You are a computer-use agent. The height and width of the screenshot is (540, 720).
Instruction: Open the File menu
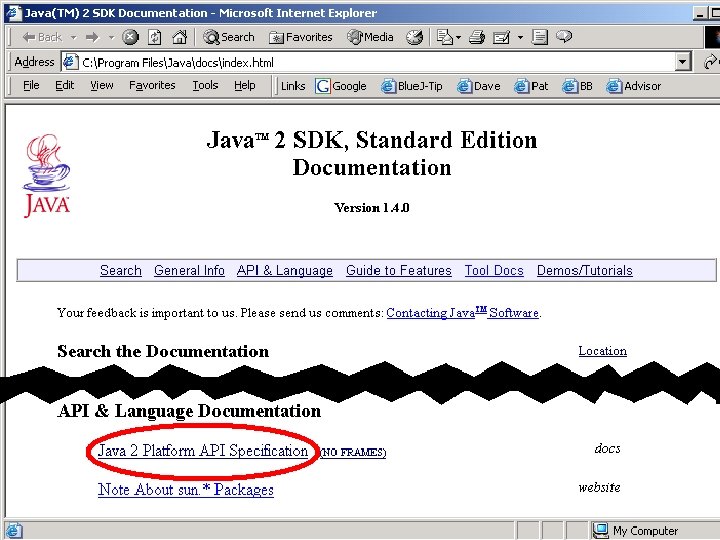tap(31, 85)
